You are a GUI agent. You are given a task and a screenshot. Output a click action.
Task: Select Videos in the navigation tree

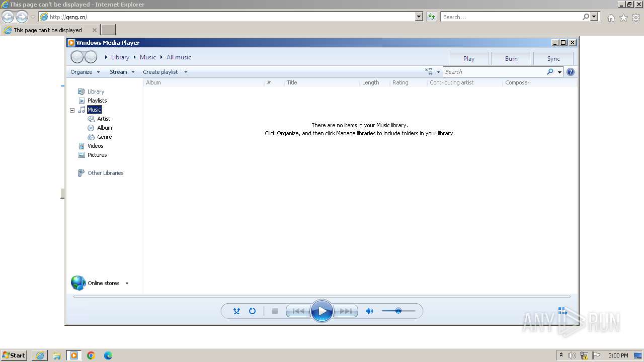(96, 146)
